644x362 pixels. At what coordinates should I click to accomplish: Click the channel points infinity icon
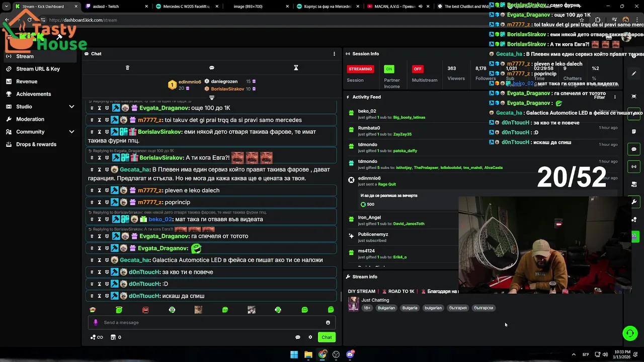97,337
